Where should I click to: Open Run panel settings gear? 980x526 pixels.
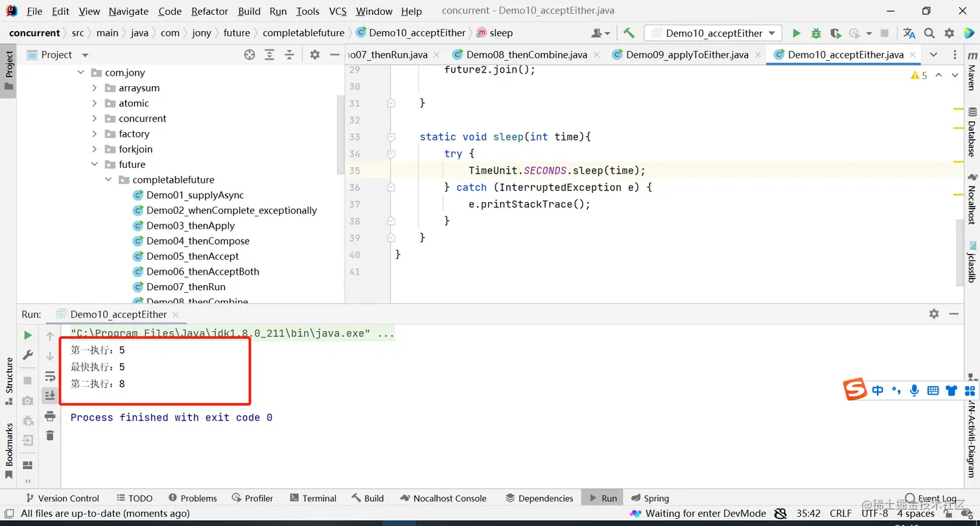934,314
